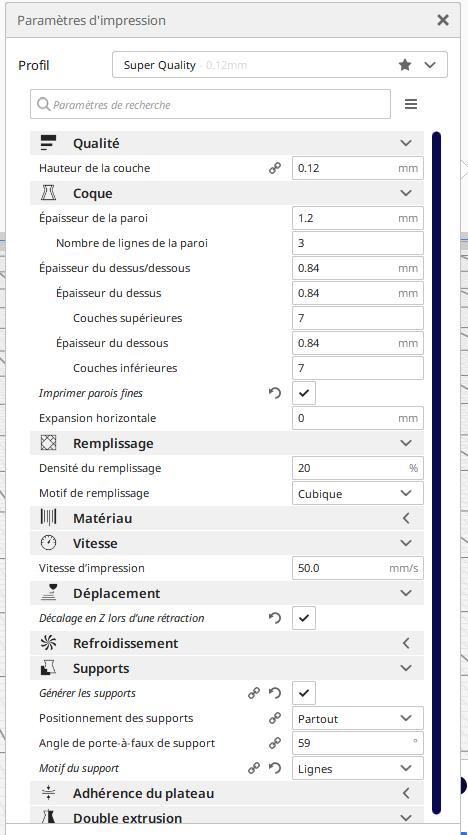Collapse the Supports section chevron

click(406, 668)
